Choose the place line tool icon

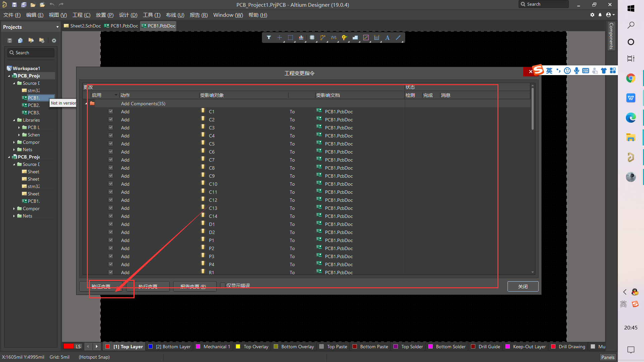[x=398, y=38]
